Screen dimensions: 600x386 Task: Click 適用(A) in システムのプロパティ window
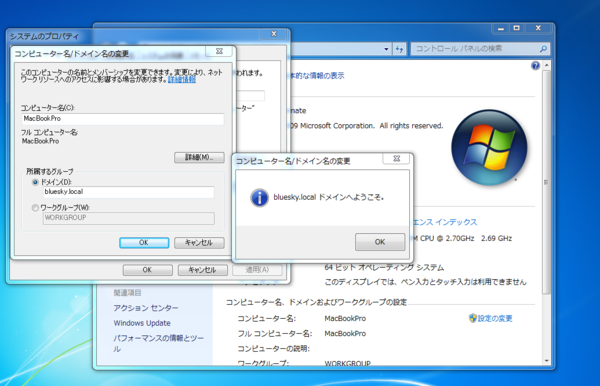pos(258,270)
